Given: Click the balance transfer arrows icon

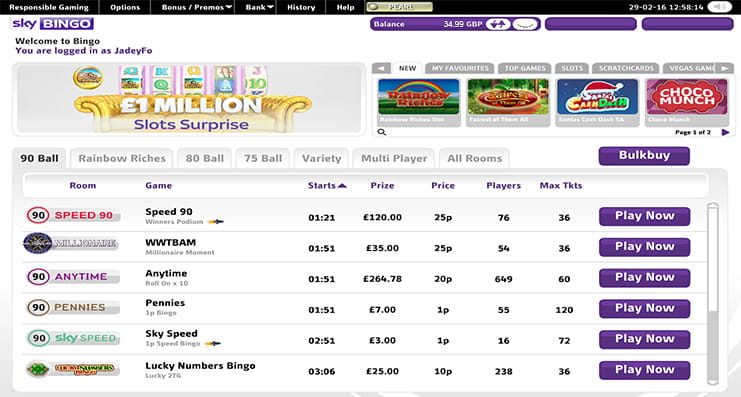Looking at the screenshot, I should tap(498, 24).
